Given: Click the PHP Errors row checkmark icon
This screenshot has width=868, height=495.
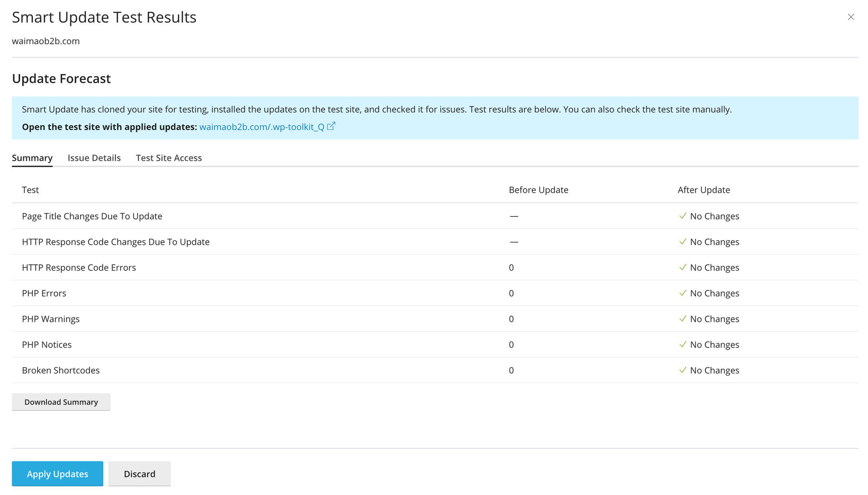Looking at the screenshot, I should click(683, 293).
